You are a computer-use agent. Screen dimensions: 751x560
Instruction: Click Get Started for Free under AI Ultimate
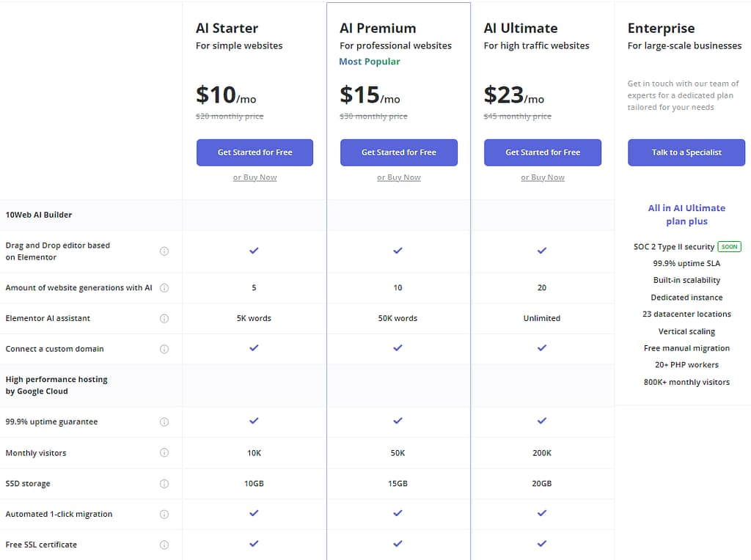[542, 152]
